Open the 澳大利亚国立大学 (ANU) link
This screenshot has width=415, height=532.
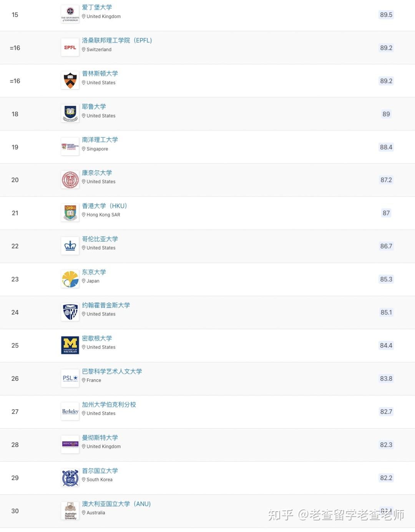[116, 504]
